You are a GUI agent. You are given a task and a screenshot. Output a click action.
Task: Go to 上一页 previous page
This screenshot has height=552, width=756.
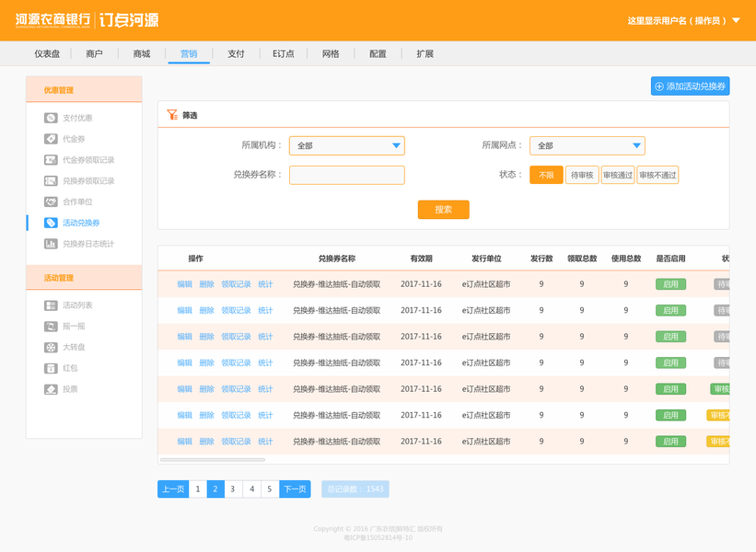point(173,489)
